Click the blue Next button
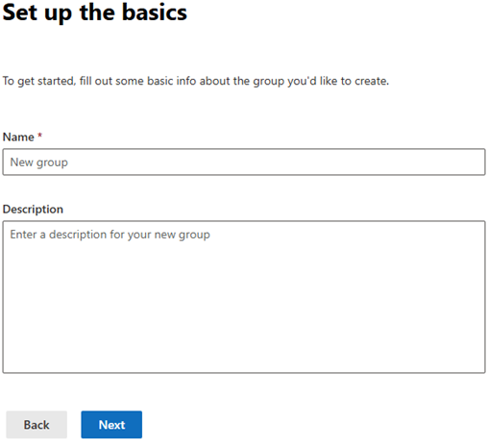 [111, 425]
